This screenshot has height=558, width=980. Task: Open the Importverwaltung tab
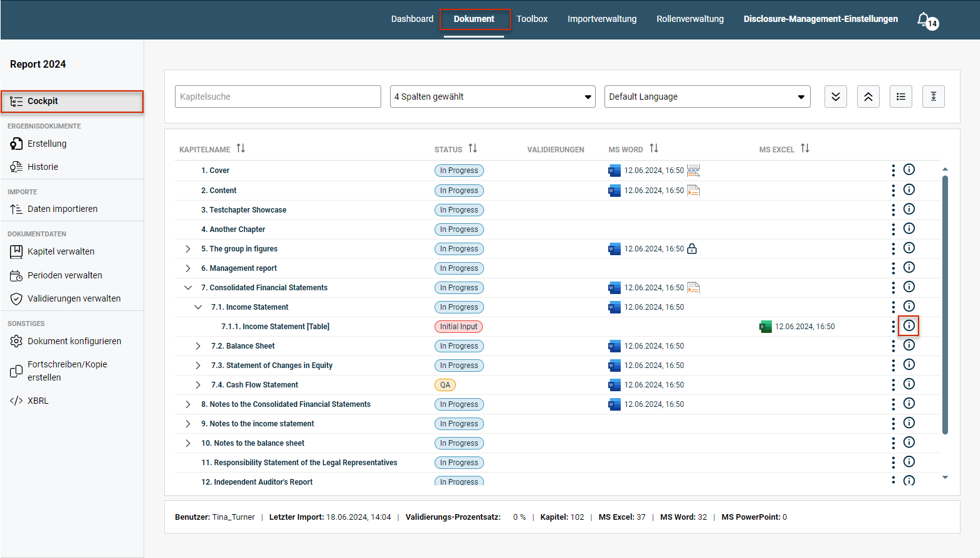(602, 19)
